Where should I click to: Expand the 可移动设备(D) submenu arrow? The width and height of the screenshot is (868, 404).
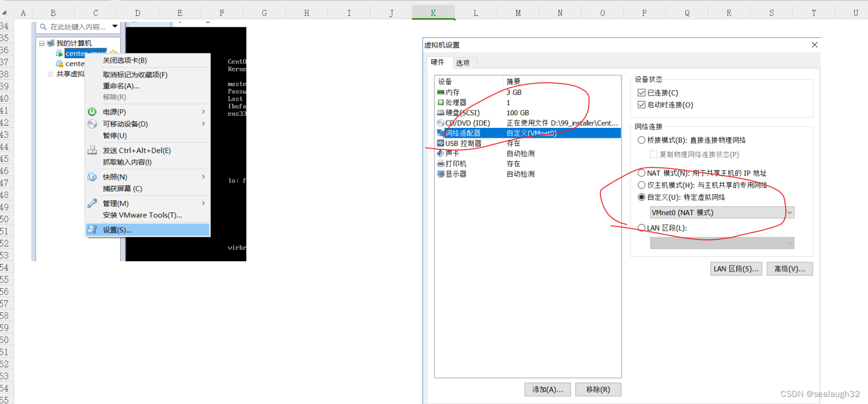(x=204, y=124)
